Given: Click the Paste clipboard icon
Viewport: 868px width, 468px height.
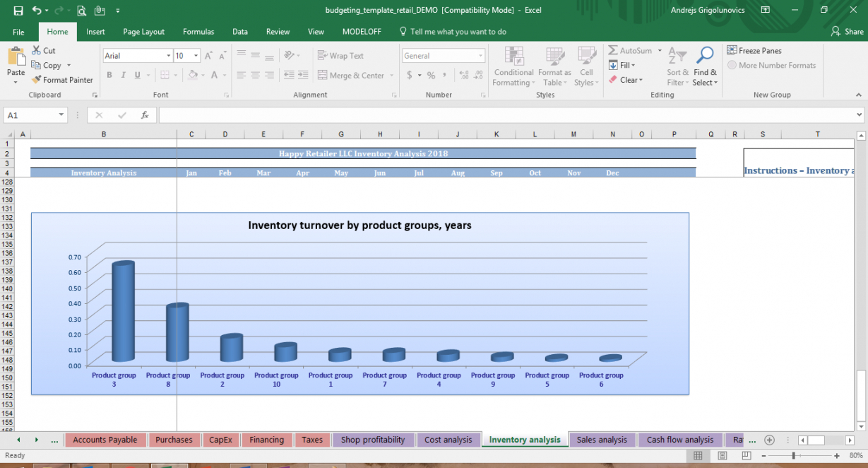Looking at the screenshot, I should pyautogui.click(x=16, y=58).
